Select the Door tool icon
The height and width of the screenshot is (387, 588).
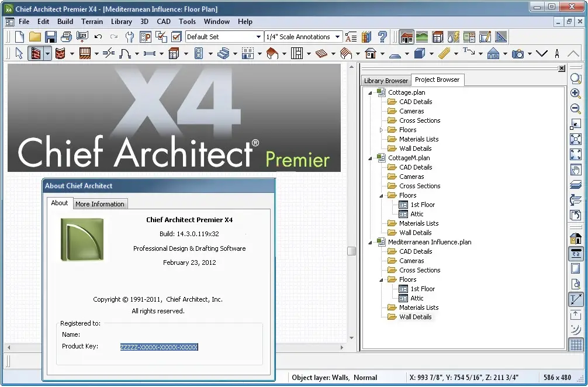pos(125,54)
